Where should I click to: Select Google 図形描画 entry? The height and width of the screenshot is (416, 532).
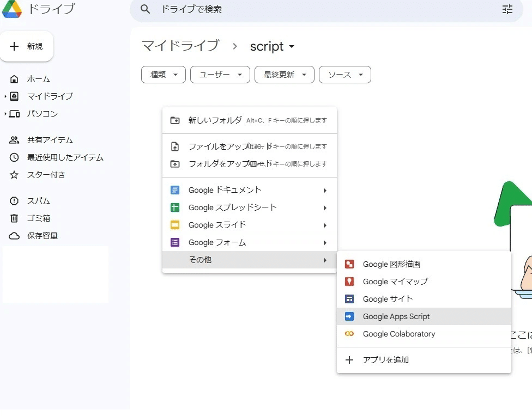pyautogui.click(x=424, y=264)
